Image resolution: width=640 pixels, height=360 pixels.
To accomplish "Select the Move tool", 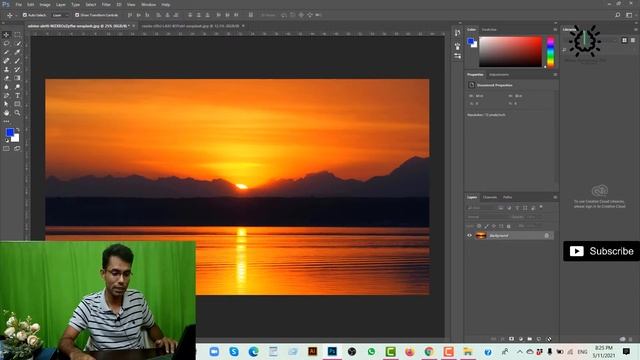I will click(x=6, y=35).
